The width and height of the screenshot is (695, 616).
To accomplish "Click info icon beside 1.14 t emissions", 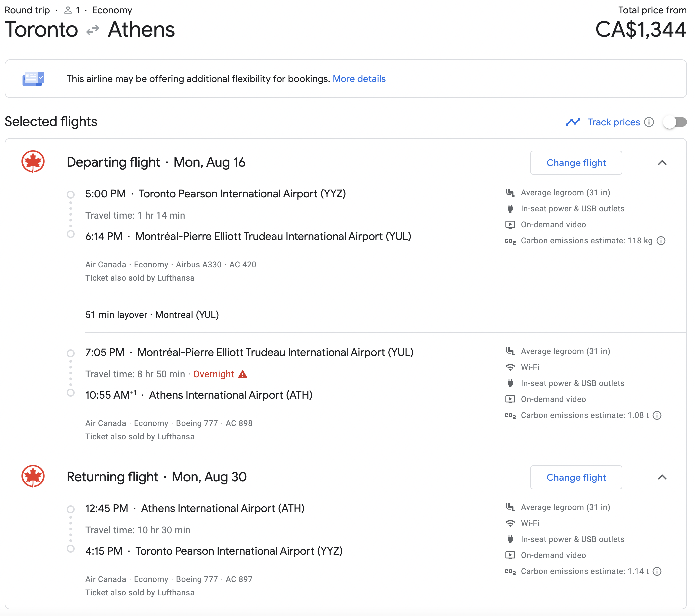I will tap(657, 571).
